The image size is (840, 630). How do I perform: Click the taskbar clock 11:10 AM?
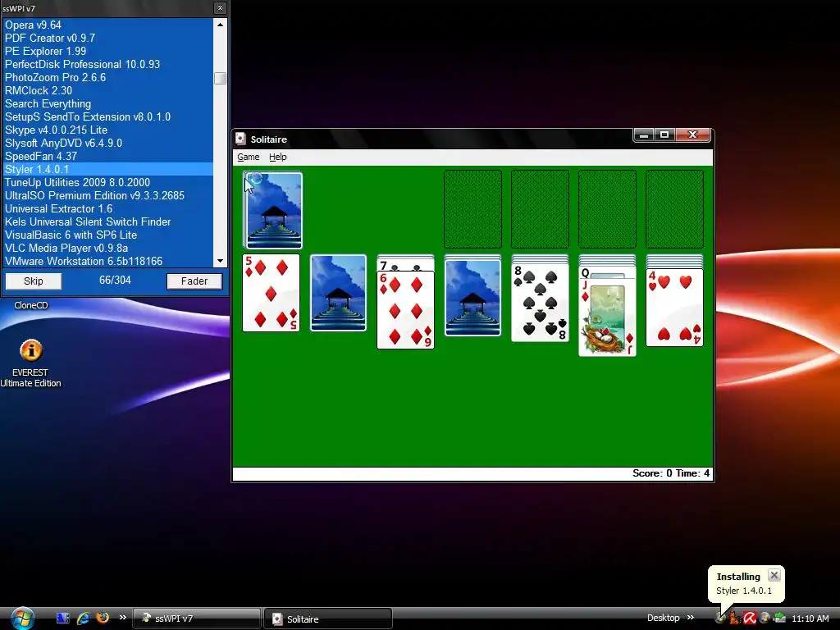(x=810, y=619)
